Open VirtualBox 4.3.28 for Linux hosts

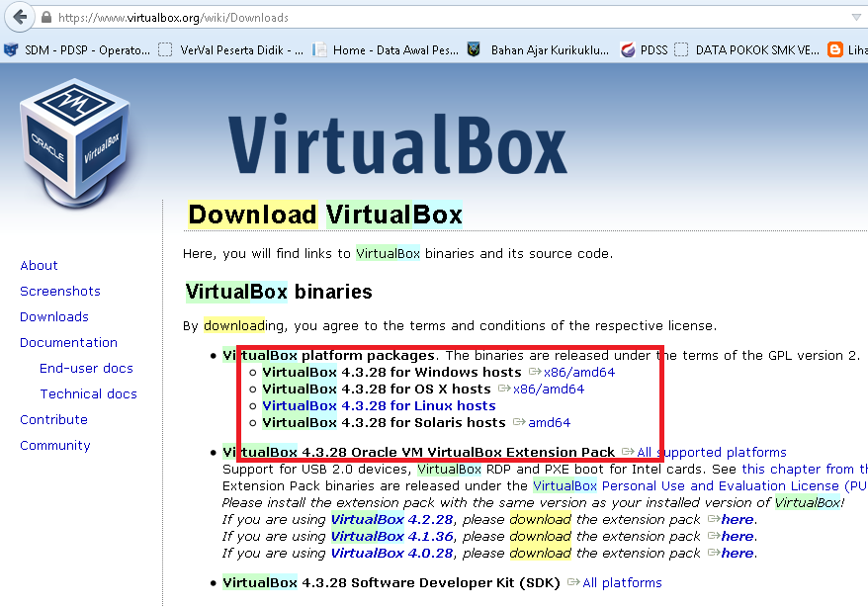pyautogui.click(x=379, y=405)
